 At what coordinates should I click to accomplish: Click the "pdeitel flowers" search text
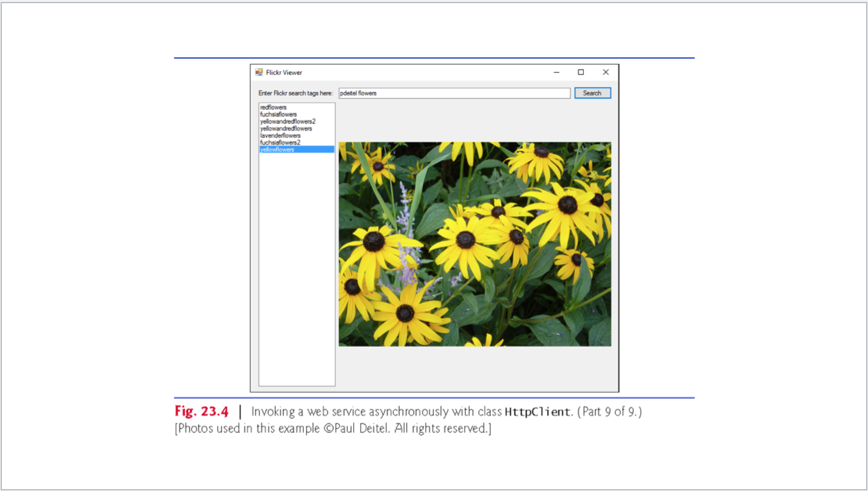pyautogui.click(x=359, y=92)
